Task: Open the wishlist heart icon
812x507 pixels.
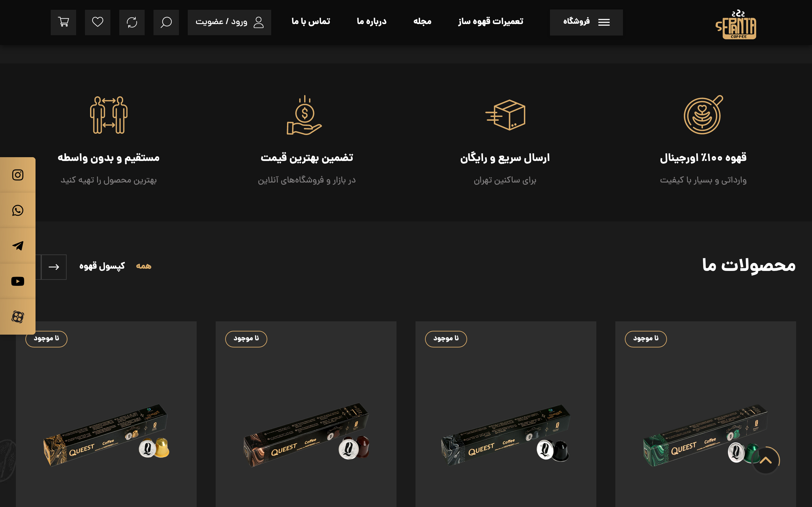Action: click(98, 22)
